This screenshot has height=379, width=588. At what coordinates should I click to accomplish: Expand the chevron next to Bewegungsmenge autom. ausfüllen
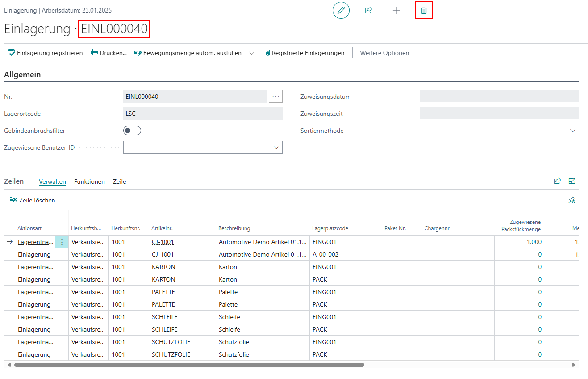(252, 53)
